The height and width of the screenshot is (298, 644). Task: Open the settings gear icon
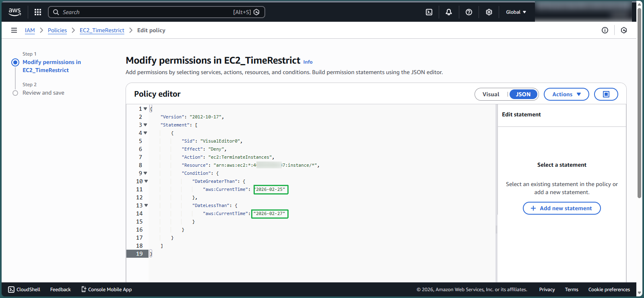click(489, 12)
